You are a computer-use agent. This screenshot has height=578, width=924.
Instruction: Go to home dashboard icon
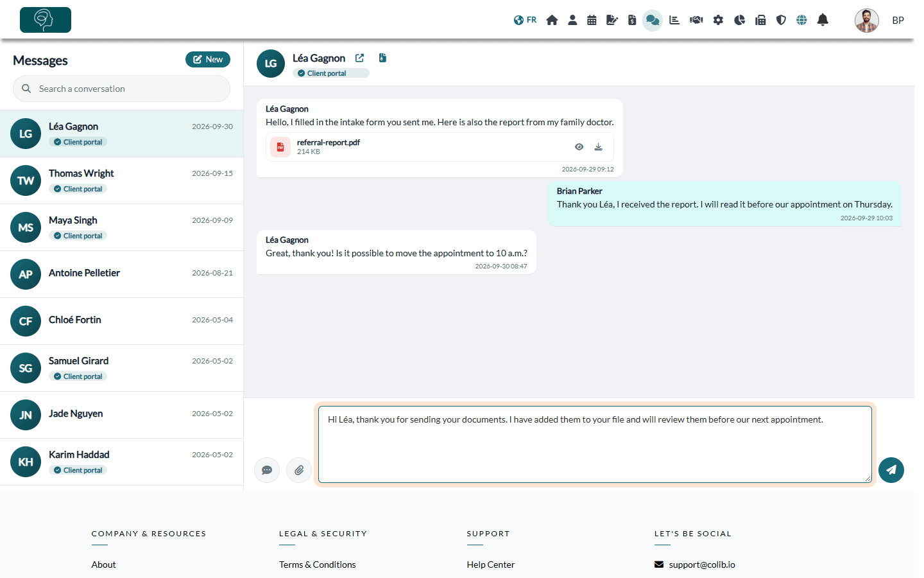click(x=552, y=20)
